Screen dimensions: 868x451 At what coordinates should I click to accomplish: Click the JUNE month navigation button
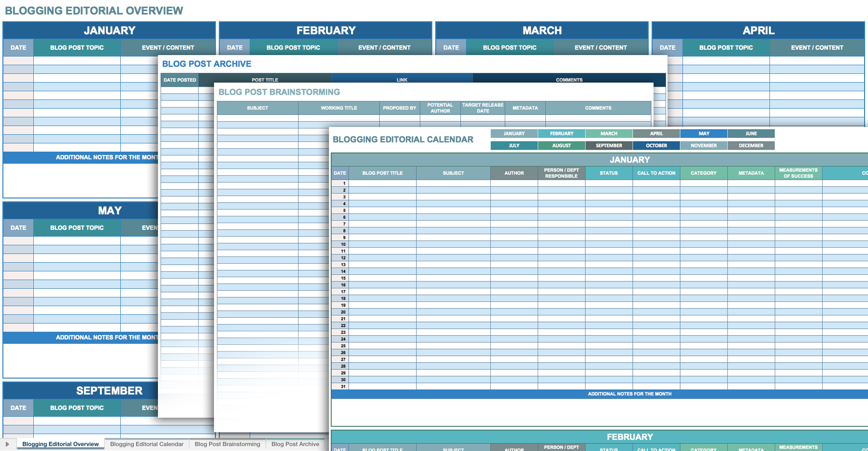coord(751,134)
